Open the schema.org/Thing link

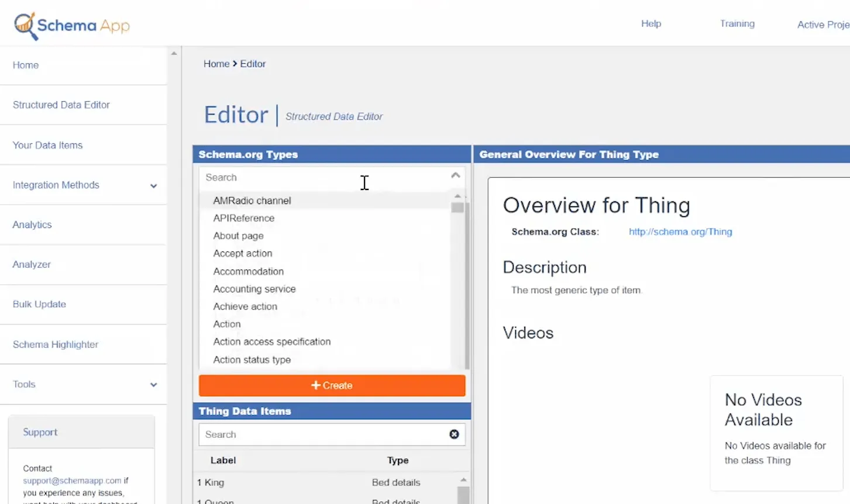[x=680, y=232]
